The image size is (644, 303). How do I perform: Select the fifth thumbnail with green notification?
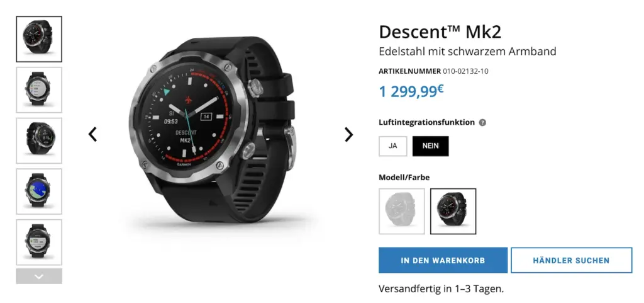39,242
